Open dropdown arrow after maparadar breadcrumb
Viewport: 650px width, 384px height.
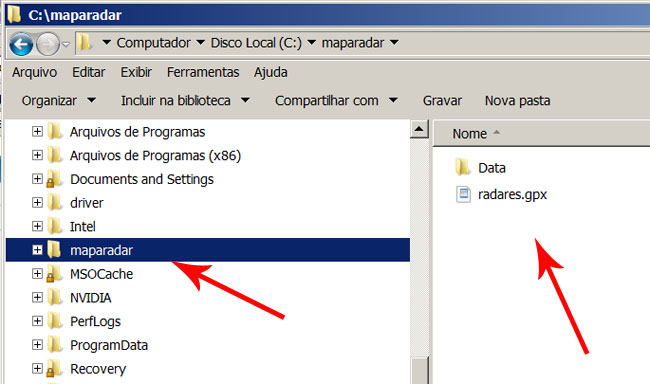click(x=395, y=42)
